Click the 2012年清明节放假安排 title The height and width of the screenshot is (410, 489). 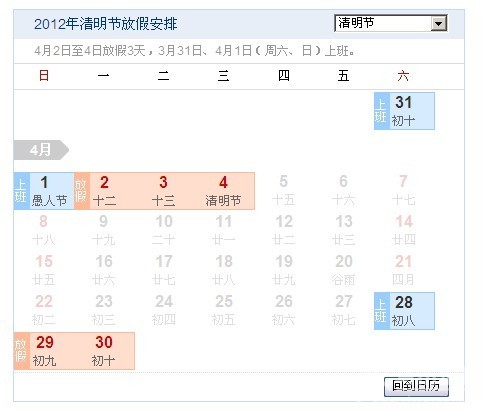[105, 24]
